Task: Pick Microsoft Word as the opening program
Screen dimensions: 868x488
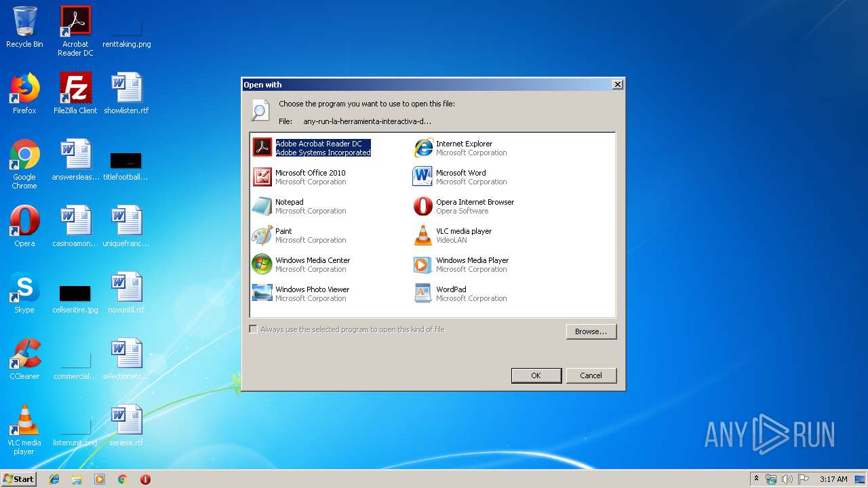Action: 460,177
